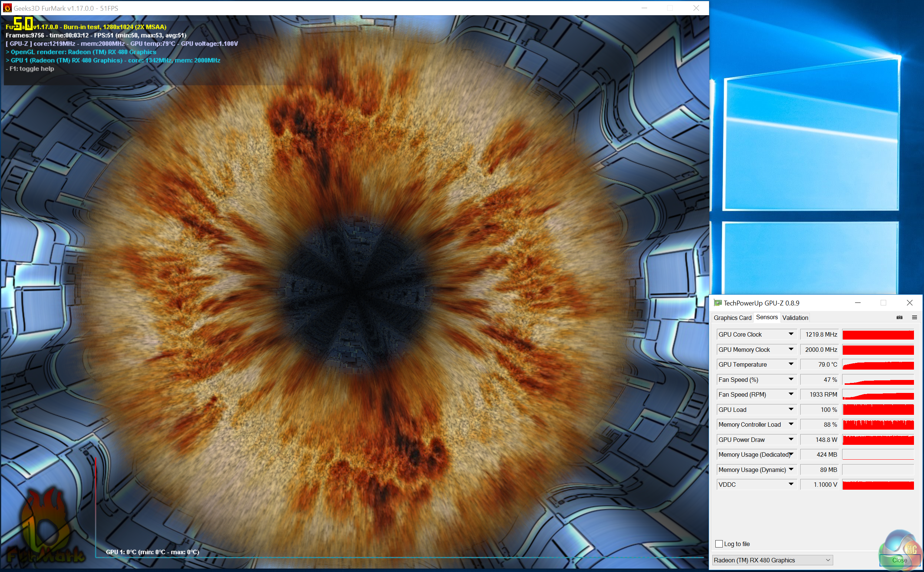Click the GPU-Z title bar app icon
Viewport: 924px width, 572px height.
click(717, 302)
